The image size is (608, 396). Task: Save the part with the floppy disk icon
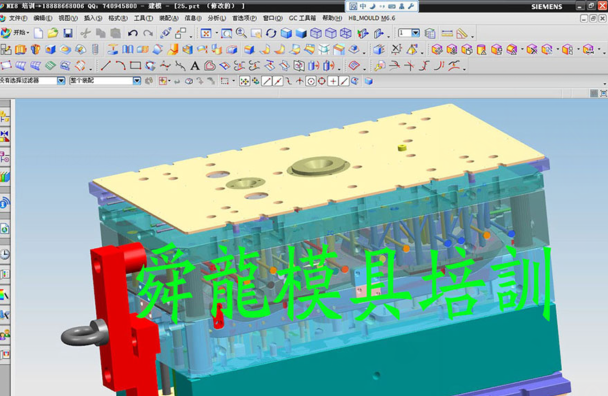tap(68, 33)
